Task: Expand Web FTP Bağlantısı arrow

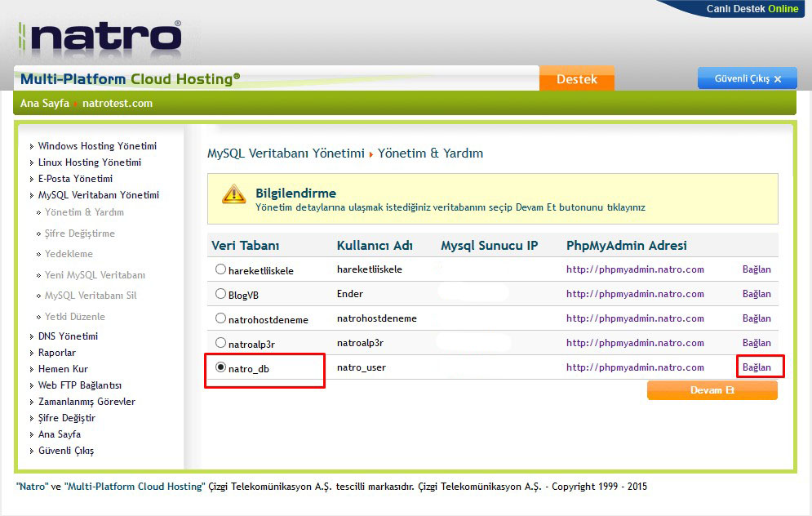Action: pos(32,386)
